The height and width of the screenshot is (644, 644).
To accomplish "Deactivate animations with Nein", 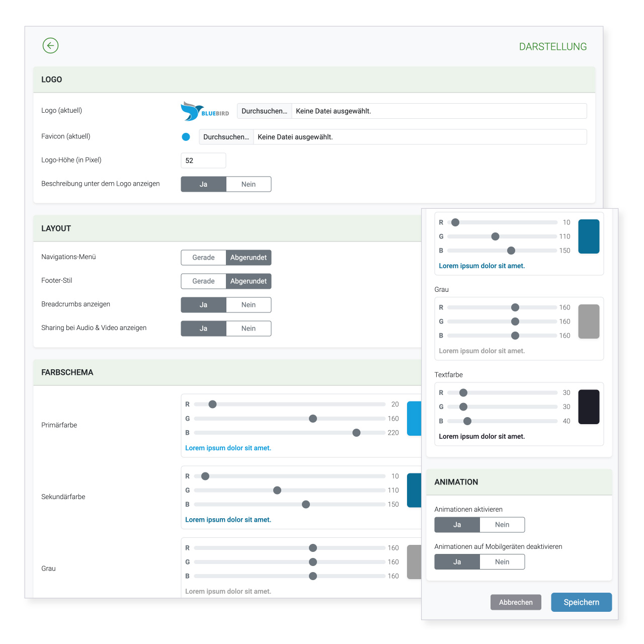I will click(x=502, y=525).
